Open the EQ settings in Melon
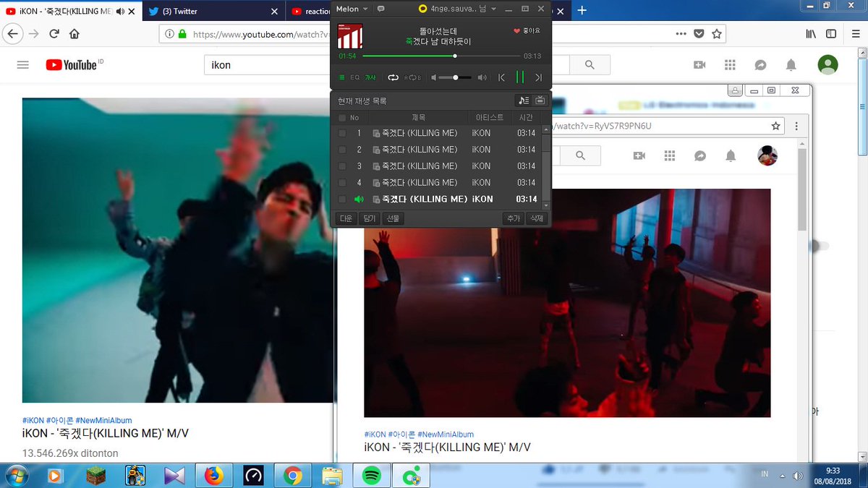 click(x=355, y=77)
